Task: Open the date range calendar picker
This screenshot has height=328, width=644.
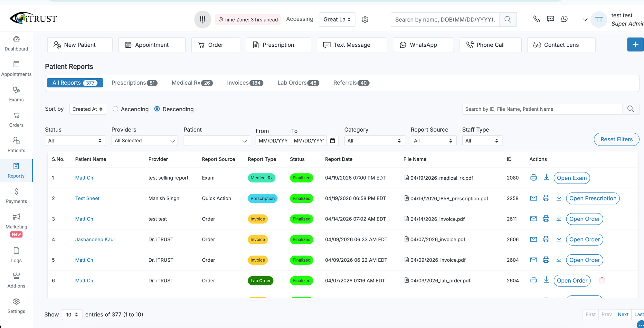Action: (333, 141)
